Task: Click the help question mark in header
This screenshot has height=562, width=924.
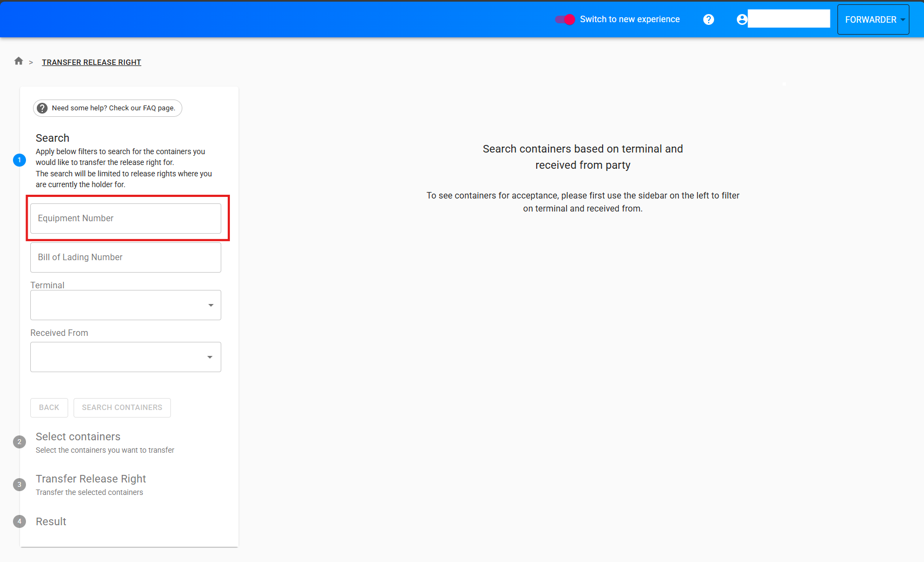Action: [708, 19]
